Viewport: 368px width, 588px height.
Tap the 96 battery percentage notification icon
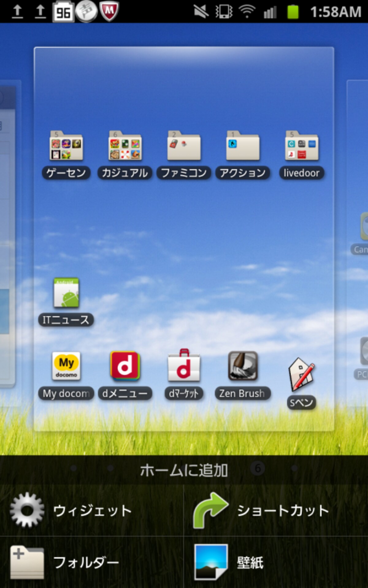coord(63,12)
